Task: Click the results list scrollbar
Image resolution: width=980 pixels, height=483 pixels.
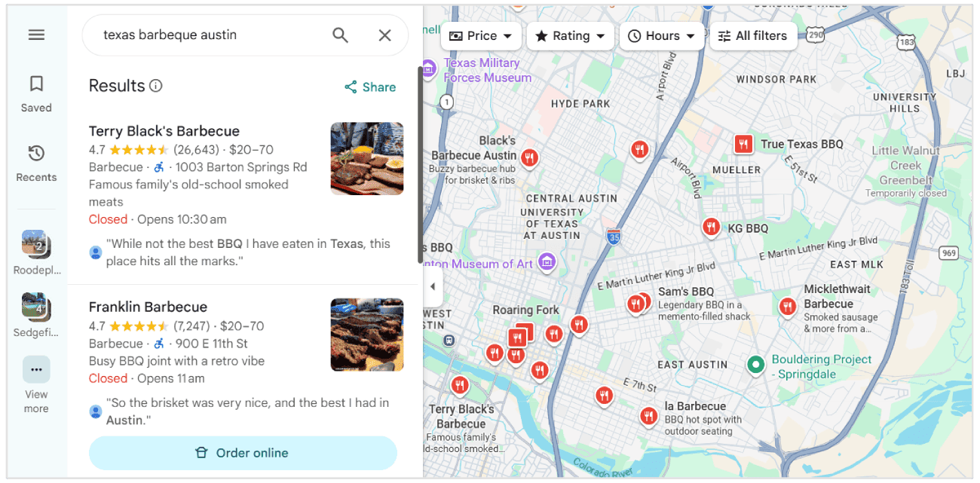Action: click(x=420, y=165)
